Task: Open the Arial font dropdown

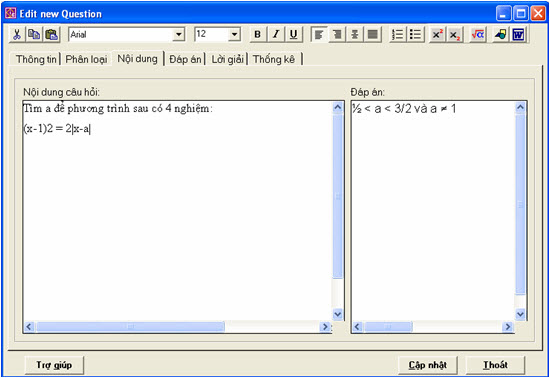Action: point(179,35)
